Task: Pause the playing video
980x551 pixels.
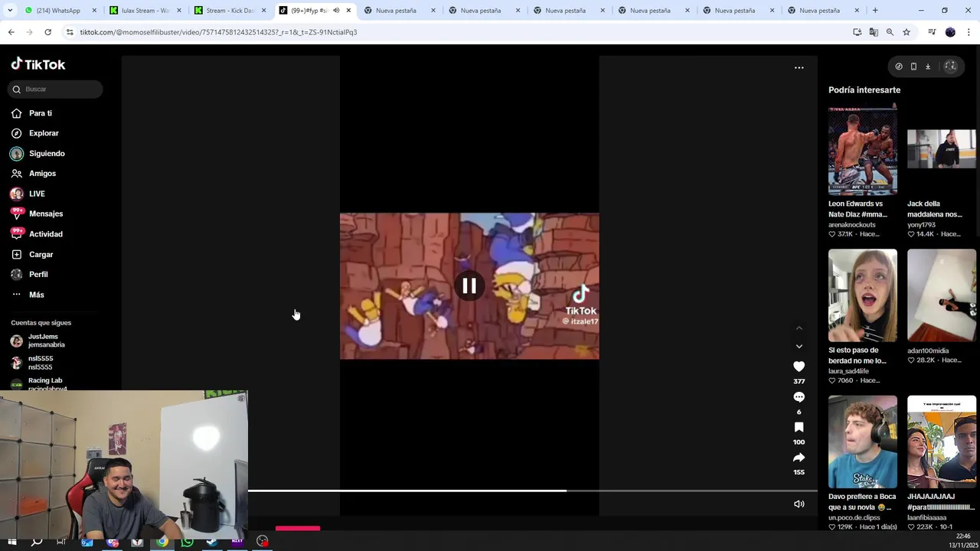Action: [x=469, y=285]
